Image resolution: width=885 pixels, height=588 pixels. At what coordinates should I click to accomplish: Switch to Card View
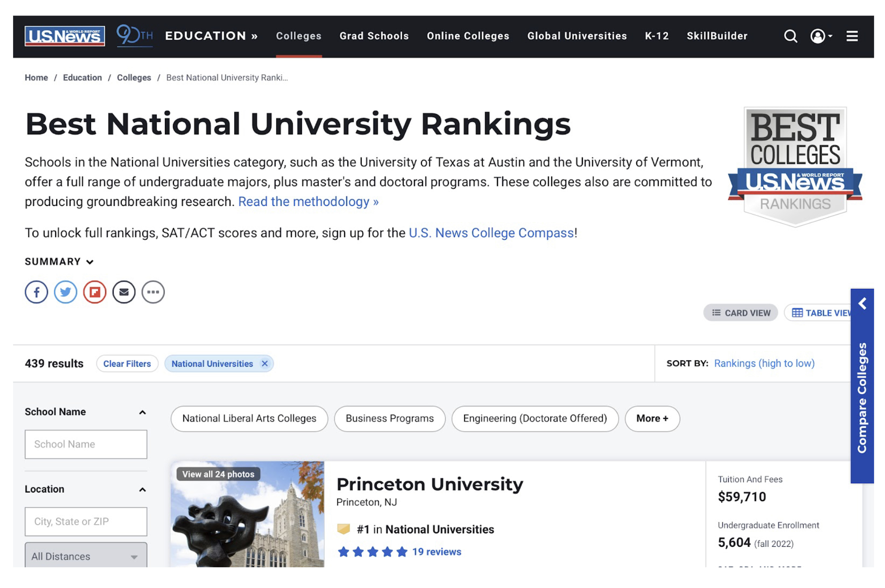click(741, 313)
